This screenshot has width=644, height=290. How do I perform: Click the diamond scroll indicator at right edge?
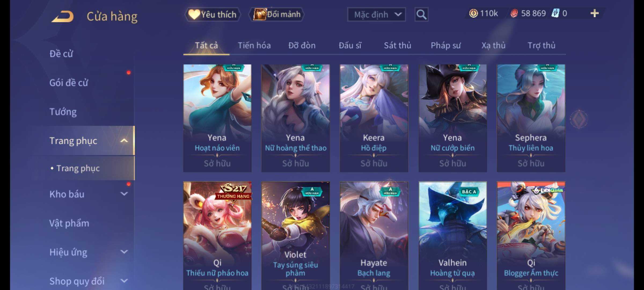(x=579, y=119)
